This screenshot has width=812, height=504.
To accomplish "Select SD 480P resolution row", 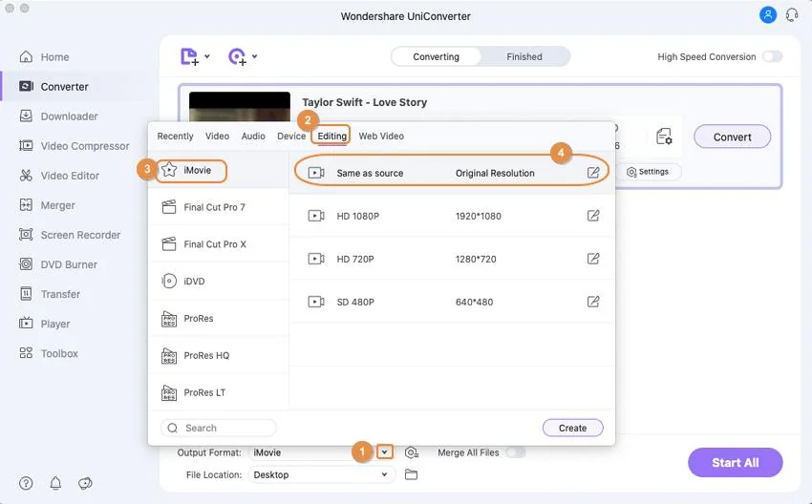I will pos(452,302).
